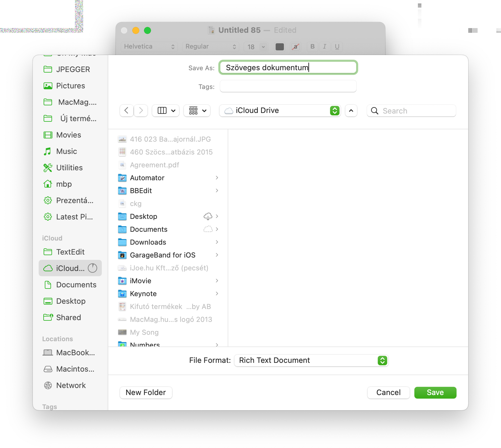Toggle Italic in TextEdit toolbar
Image resolution: width=501 pixels, height=448 pixels.
coord(325,47)
